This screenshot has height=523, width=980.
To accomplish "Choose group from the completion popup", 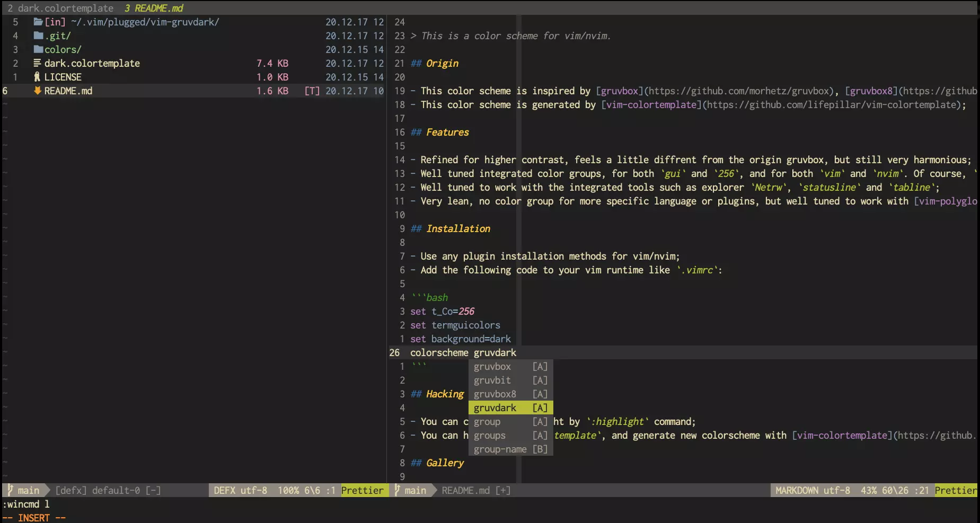I will pos(510,422).
